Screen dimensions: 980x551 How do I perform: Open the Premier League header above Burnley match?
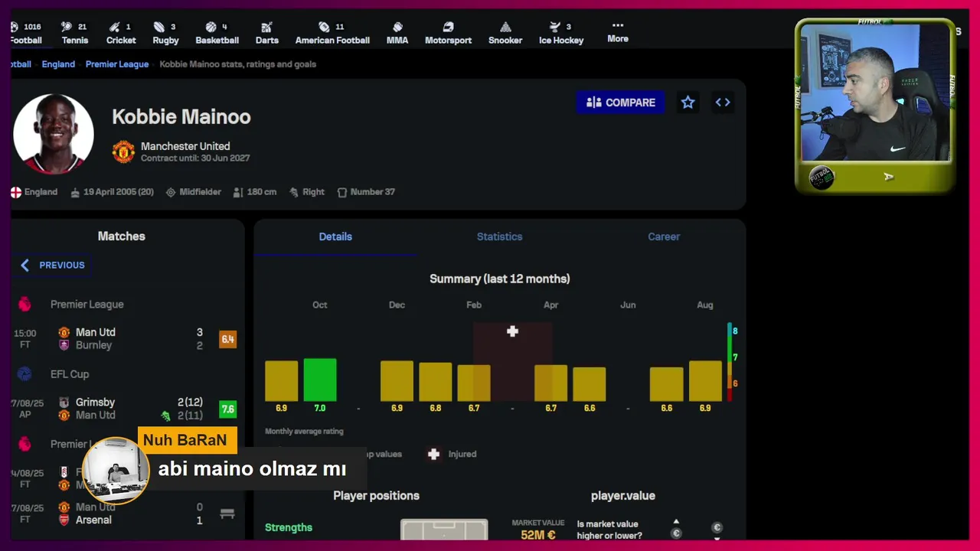coord(87,304)
